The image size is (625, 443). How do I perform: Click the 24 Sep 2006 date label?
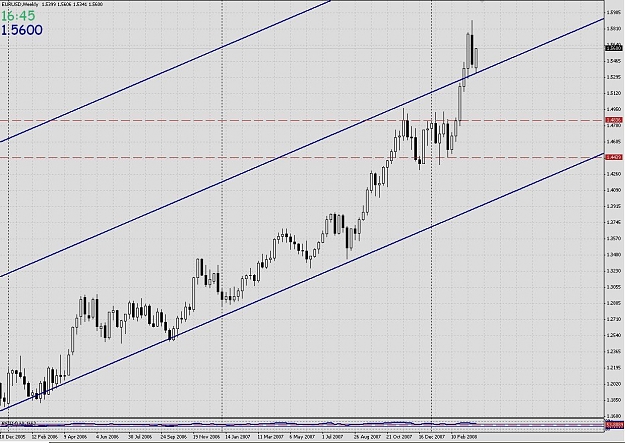pos(173,437)
